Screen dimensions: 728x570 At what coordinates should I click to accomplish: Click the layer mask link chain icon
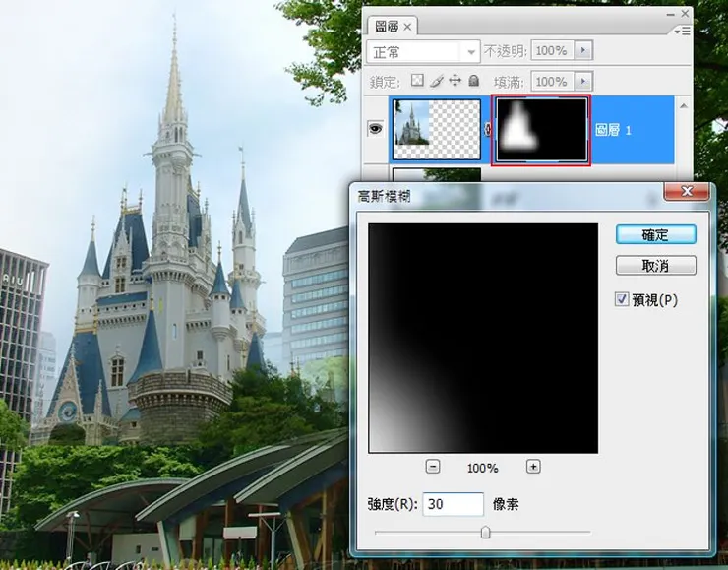[x=487, y=129]
